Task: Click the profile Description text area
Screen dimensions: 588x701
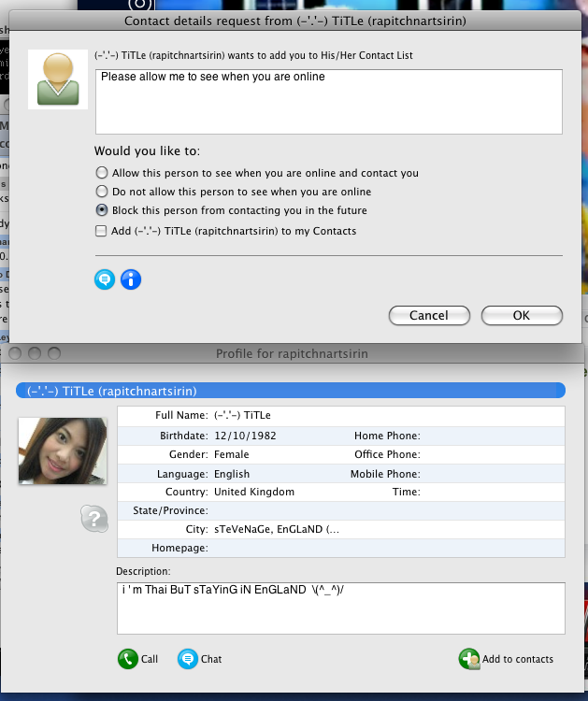Action: (340, 608)
